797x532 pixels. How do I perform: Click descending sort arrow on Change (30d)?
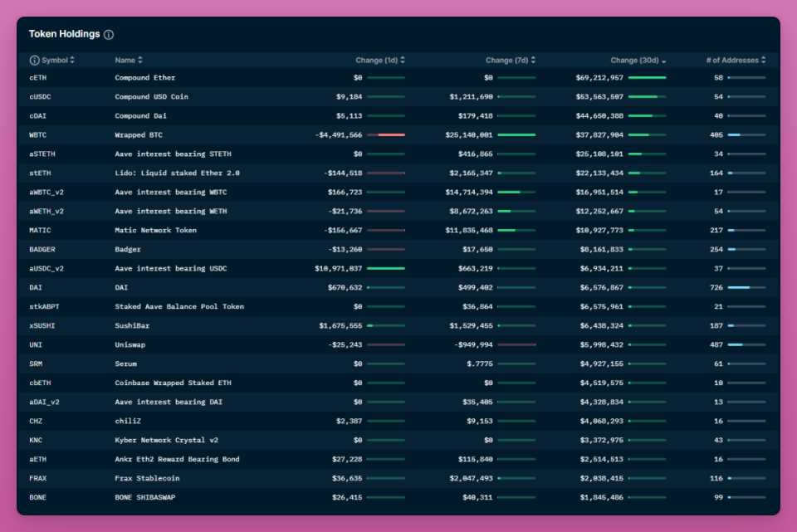coord(663,61)
